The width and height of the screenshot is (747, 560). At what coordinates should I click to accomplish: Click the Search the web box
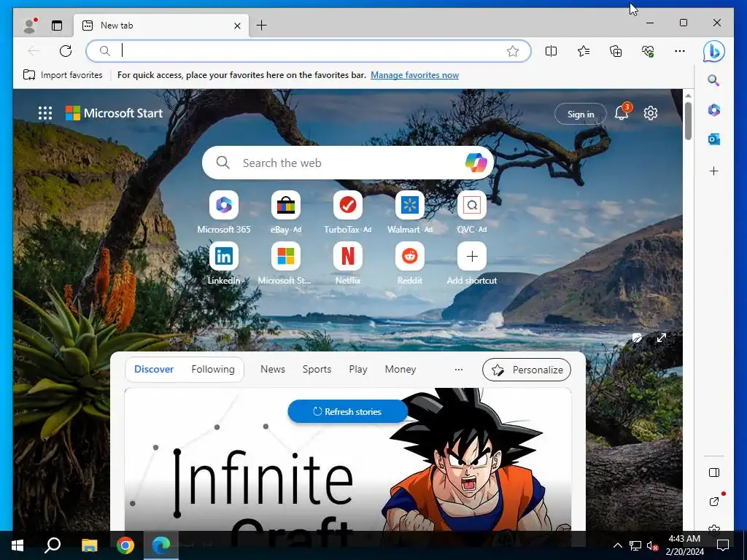347,163
